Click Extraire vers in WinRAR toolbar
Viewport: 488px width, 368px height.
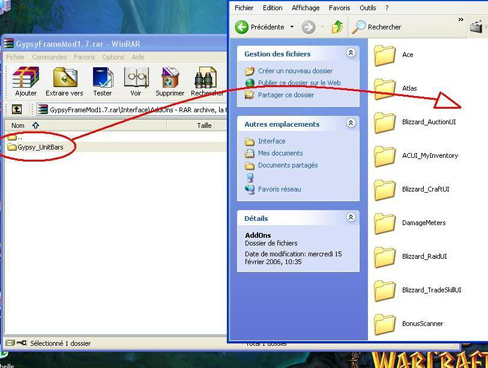[x=64, y=82]
